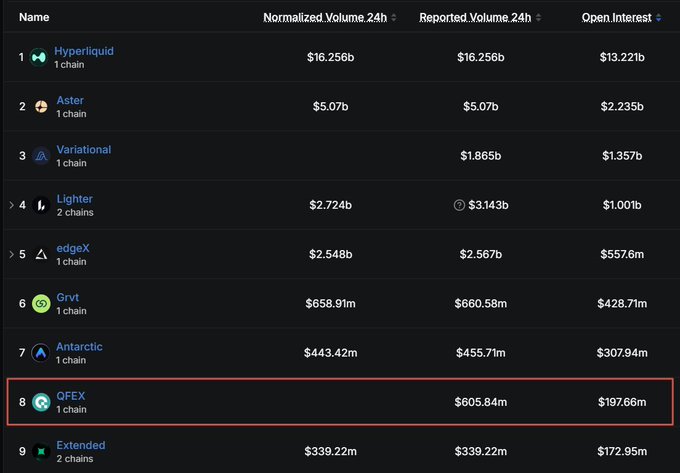
Task: Open the Hyperliquid link
Action: tap(84, 51)
